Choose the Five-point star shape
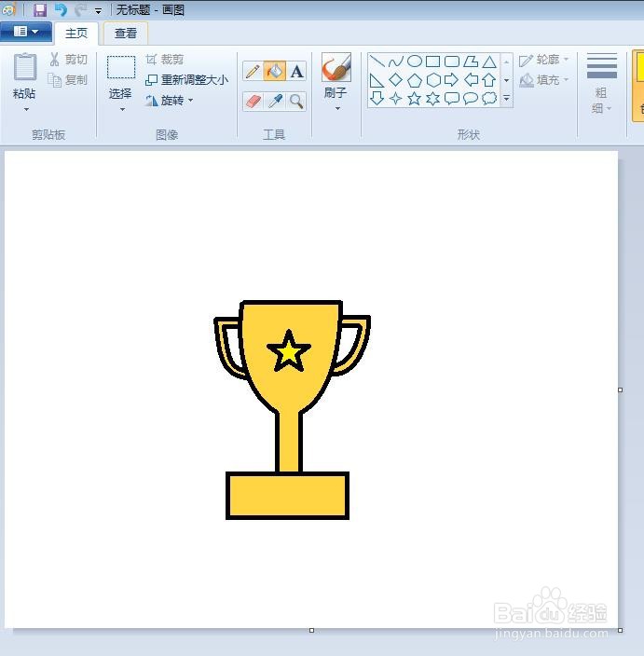The width and height of the screenshot is (644, 656). (x=415, y=99)
